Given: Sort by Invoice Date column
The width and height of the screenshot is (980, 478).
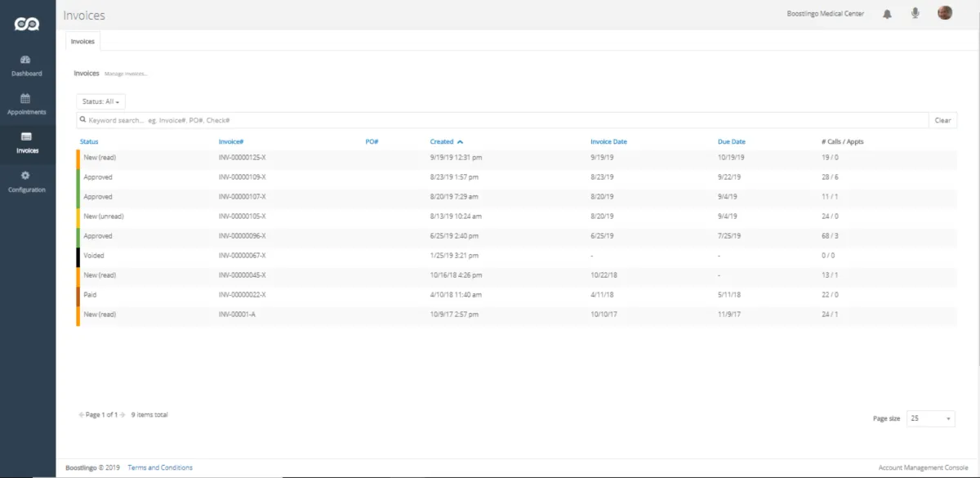Looking at the screenshot, I should click(x=608, y=141).
